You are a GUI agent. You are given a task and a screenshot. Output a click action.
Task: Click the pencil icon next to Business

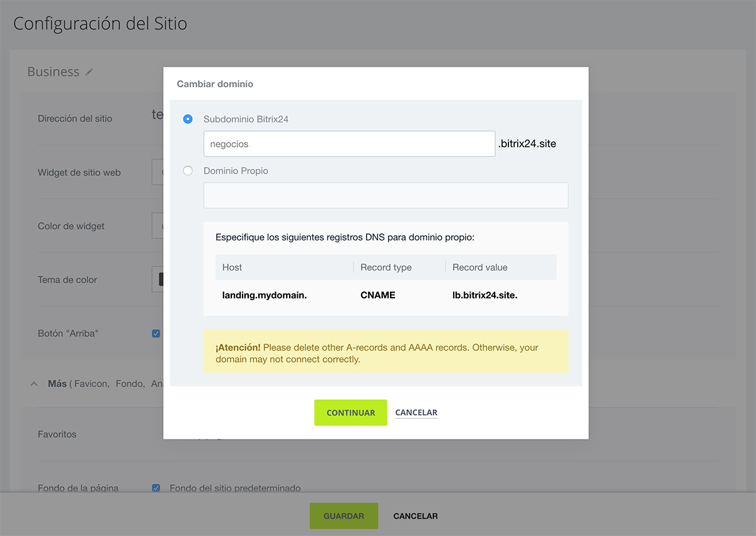pyautogui.click(x=89, y=73)
